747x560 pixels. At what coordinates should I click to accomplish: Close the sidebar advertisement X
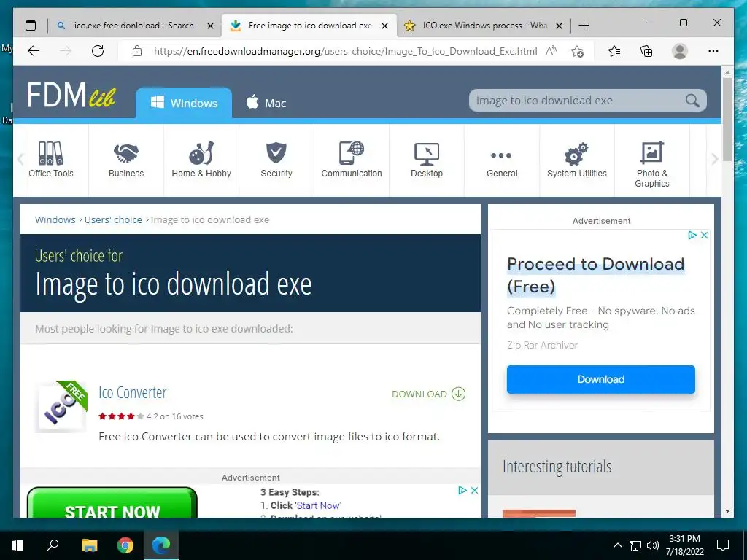704,236
